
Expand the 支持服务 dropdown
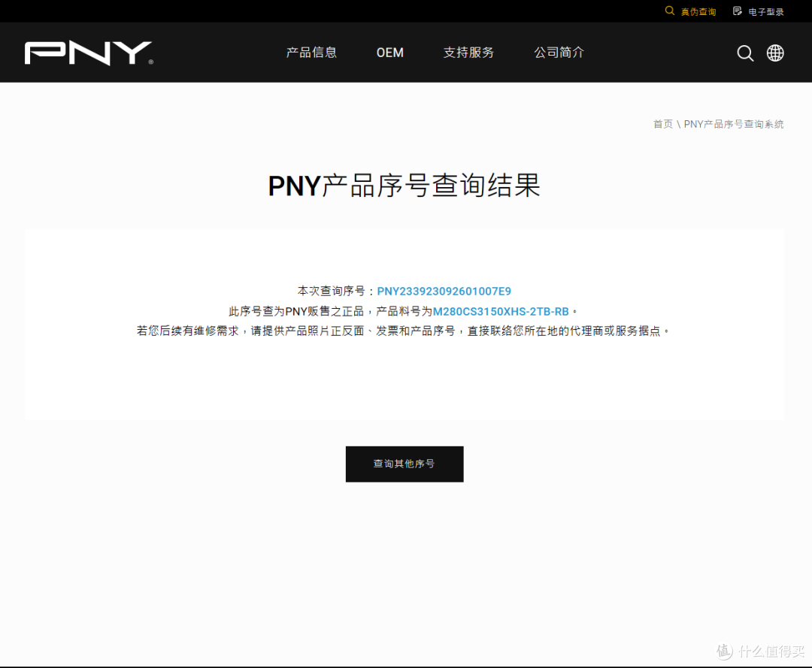(x=468, y=52)
